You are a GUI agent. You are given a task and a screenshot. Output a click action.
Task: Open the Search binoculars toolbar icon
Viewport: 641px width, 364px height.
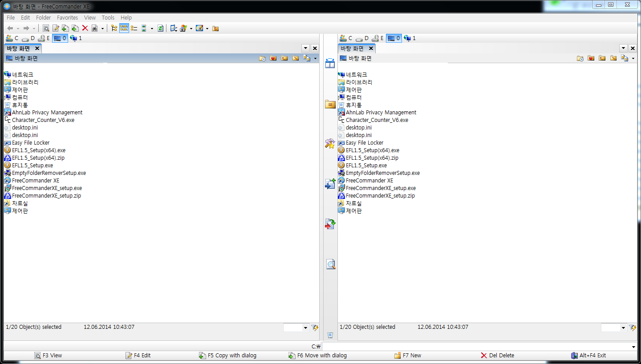click(x=95, y=28)
